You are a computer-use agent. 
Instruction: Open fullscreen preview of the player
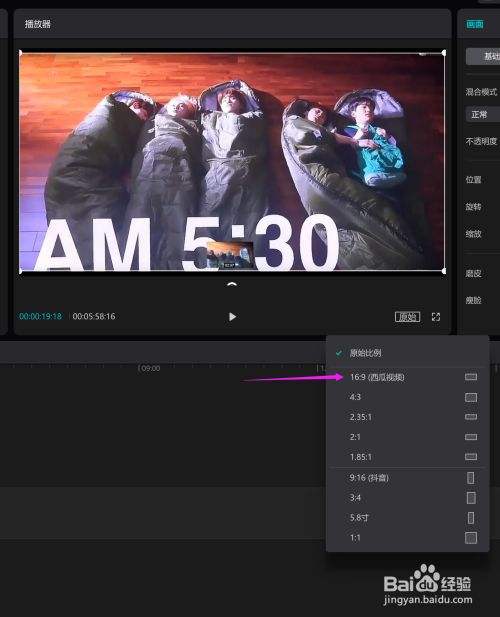pyautogui.click(x=435, y=317)
